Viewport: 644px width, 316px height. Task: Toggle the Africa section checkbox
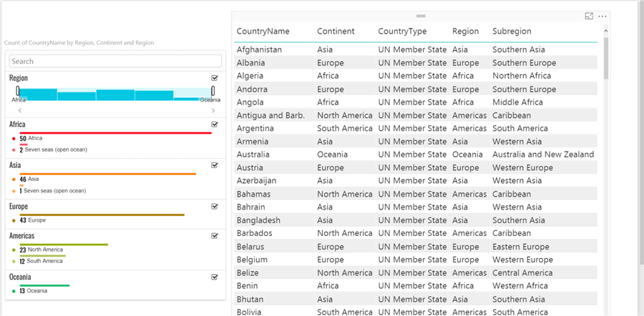coord(214,124)
